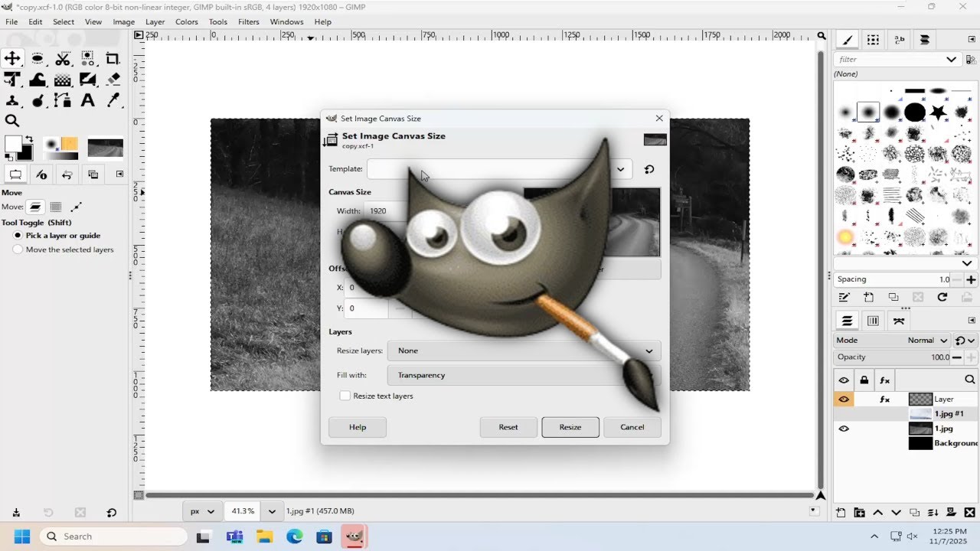Select the Scissors Select tool

pos(63,59)
